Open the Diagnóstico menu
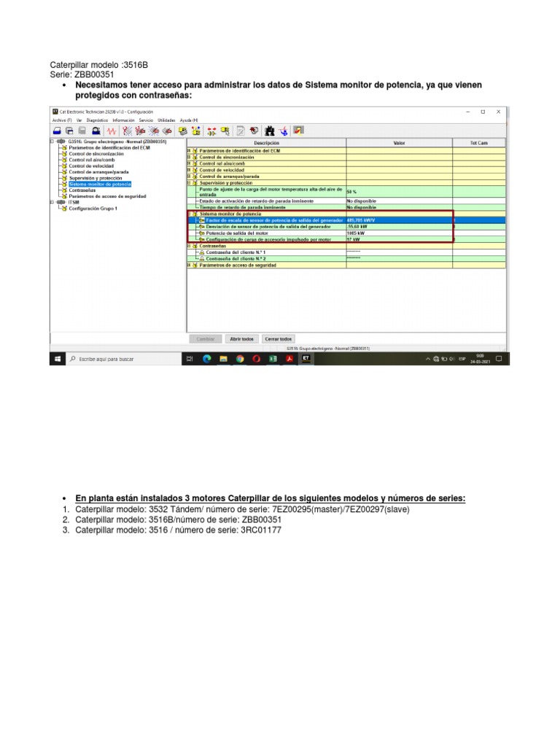Screen dimensions: 560x747 [x=97, y=120]
